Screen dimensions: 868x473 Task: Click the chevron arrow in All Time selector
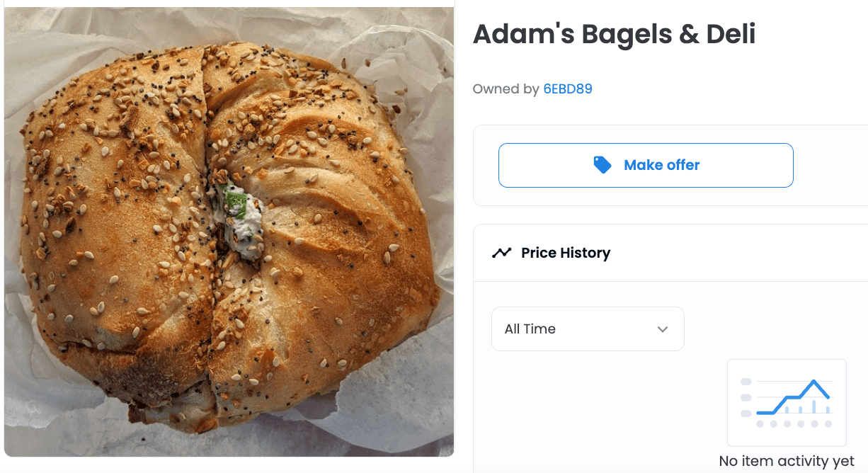[x=663, y=329]
